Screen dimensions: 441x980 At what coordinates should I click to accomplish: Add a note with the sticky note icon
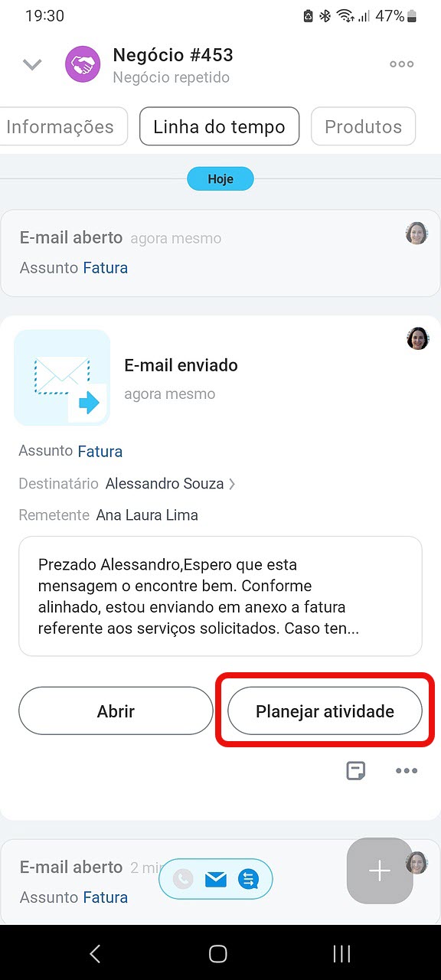coord(356,770)
